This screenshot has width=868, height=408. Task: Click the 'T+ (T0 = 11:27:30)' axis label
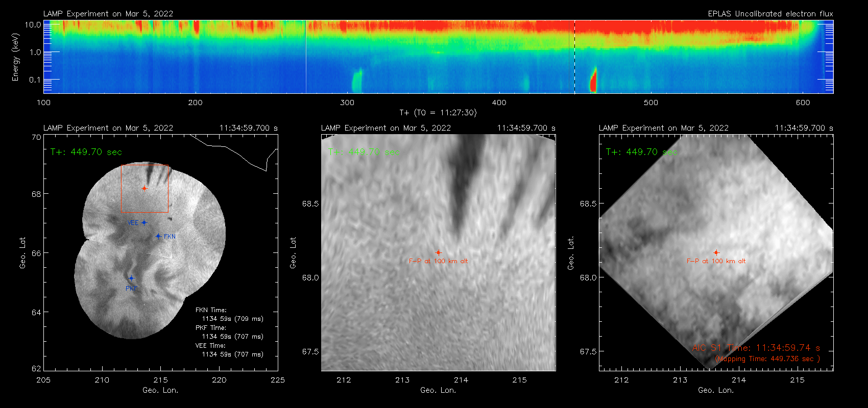pos(438,113)
